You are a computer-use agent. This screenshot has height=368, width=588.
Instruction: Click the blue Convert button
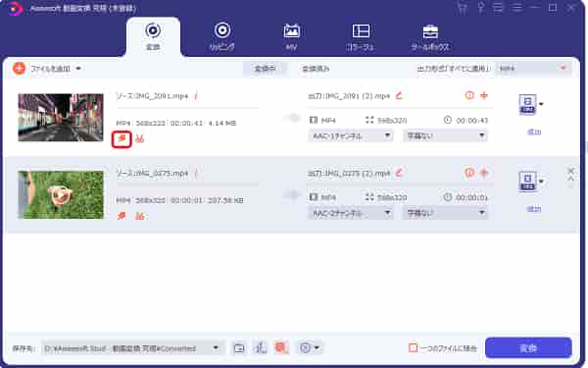(528, 347)
